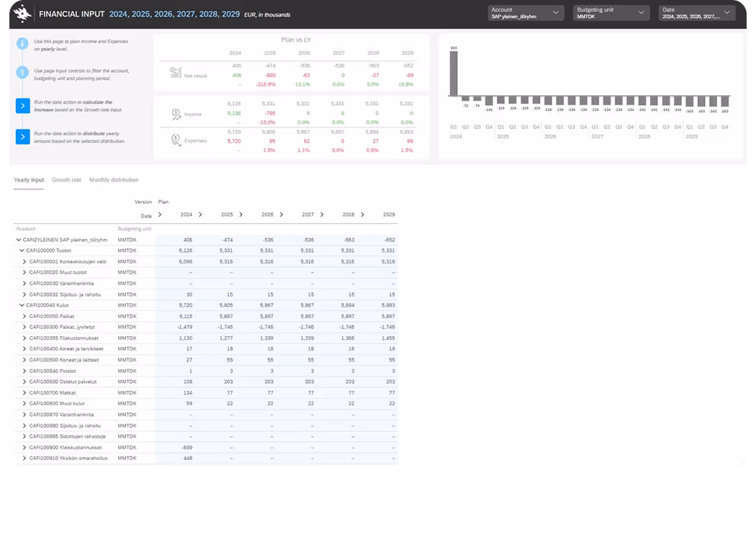Screen dimensions: 756x560
Task: Expand CAFI100400 Aineet ja tarvikkeet row
Action: tap(24, 349)
